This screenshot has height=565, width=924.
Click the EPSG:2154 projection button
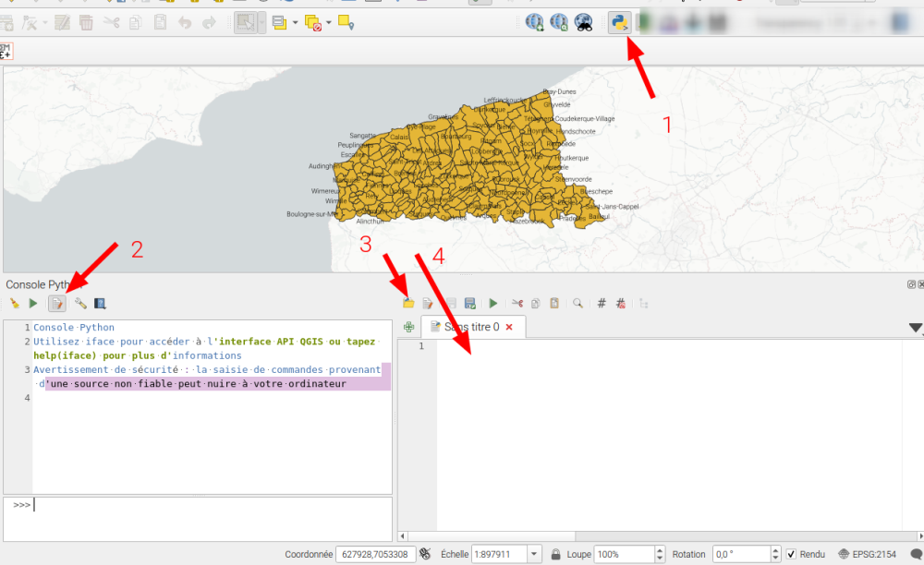pyautogui.click(x=867, y=554)
